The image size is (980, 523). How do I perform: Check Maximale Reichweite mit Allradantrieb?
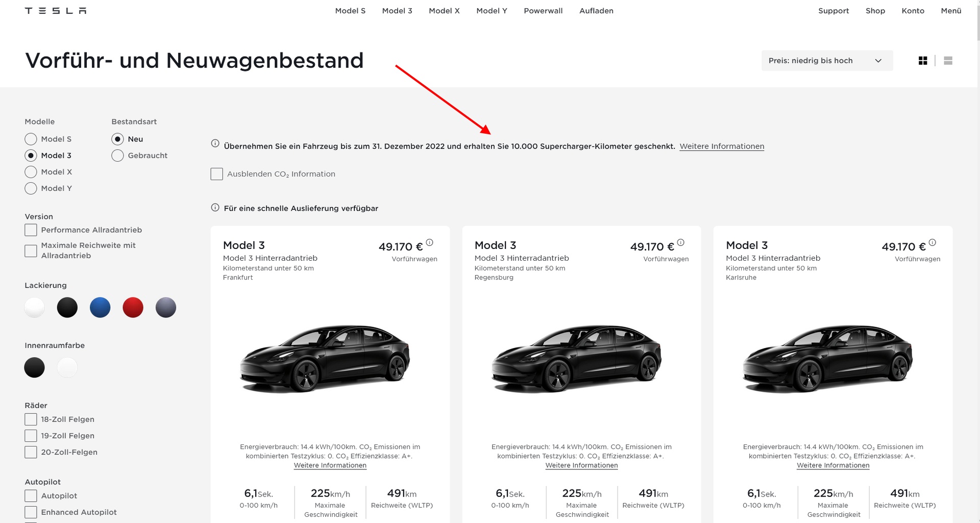coord(31,251)
